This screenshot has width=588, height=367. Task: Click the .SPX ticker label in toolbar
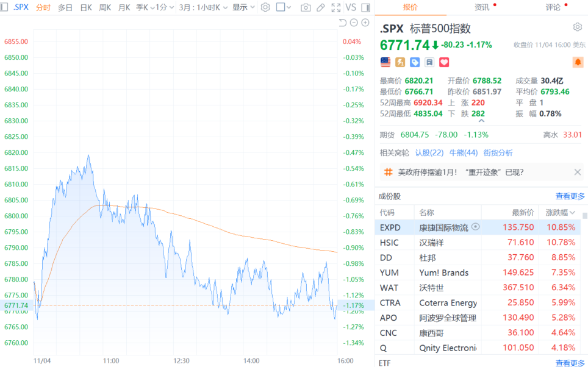pos(21,7)
